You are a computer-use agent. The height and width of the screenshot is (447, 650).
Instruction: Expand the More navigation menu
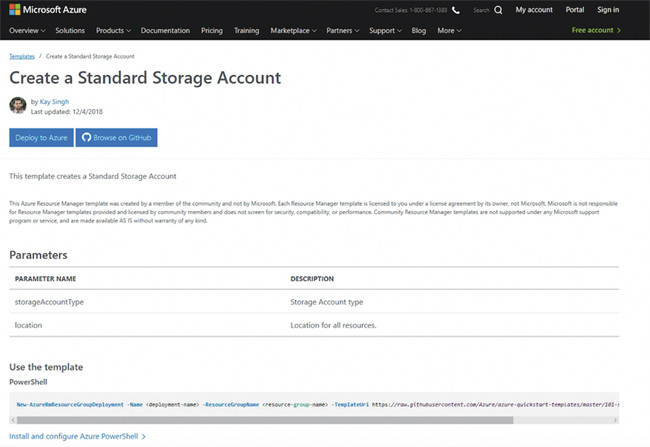tap(449, 31)
